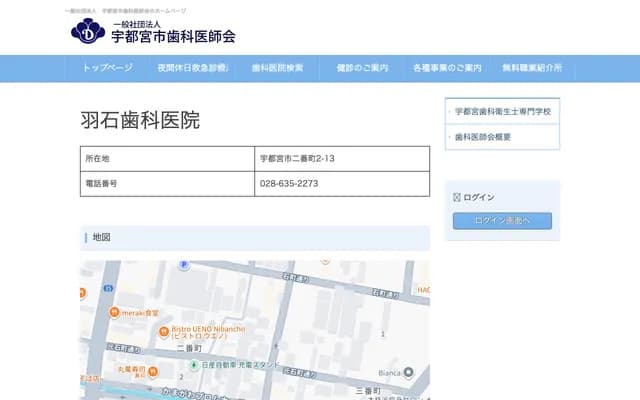Click the Bianca map label text
Viewport: 640px width, 400px height.
(x=389, y=373)
